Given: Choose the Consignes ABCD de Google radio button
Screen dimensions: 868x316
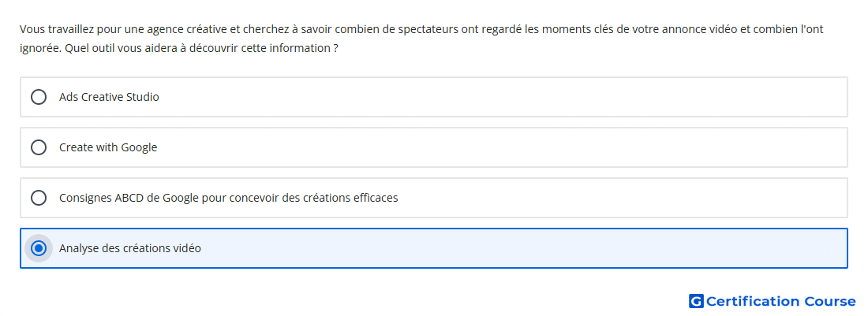Looking at the screenshot, I should 38,198.
